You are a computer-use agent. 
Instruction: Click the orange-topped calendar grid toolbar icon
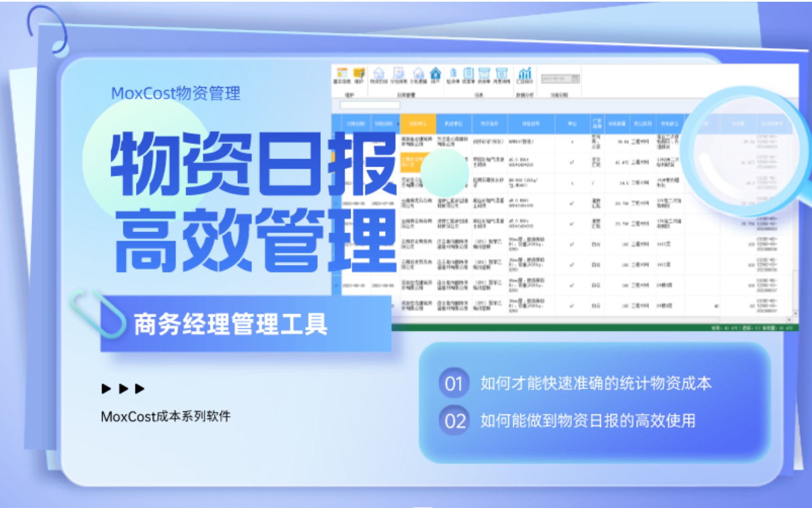pyautogui.click(x=342, y=73)
